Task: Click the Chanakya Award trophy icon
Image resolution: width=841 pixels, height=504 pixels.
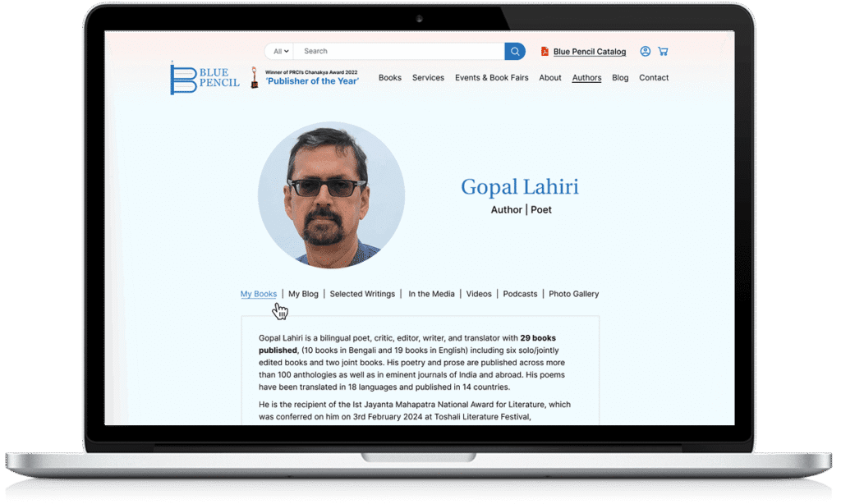Action: pos(255,78)
